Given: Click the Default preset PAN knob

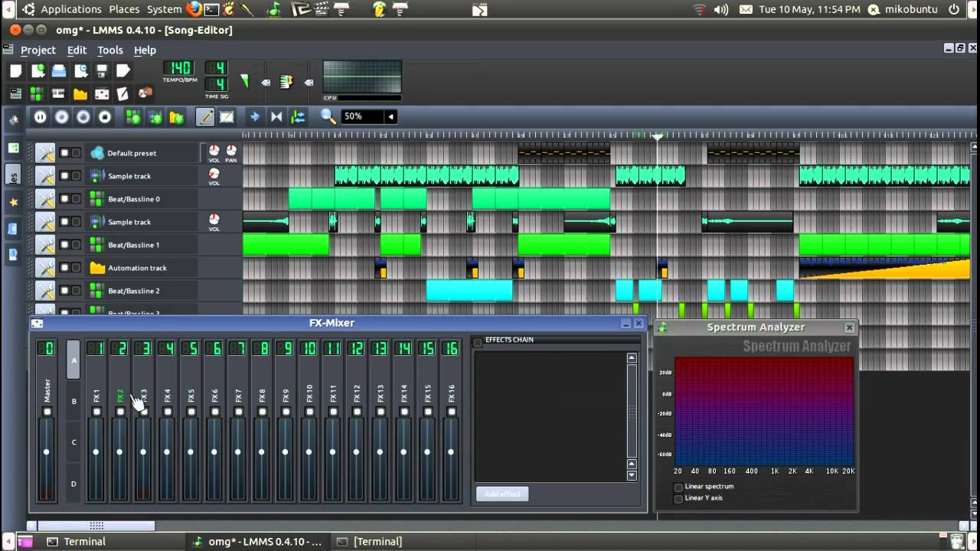Looking at the screenshot, I should pos(231,150).
